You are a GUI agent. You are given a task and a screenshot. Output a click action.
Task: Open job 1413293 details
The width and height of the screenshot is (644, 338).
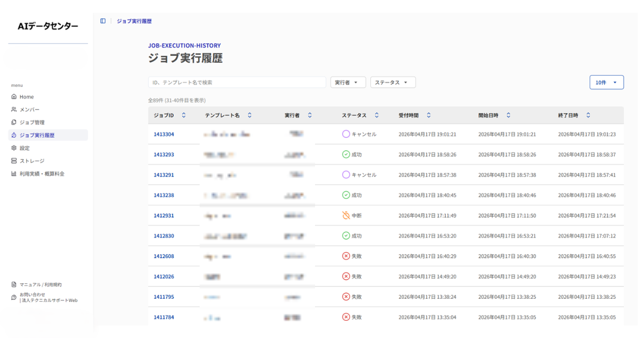tap(164, 155)
